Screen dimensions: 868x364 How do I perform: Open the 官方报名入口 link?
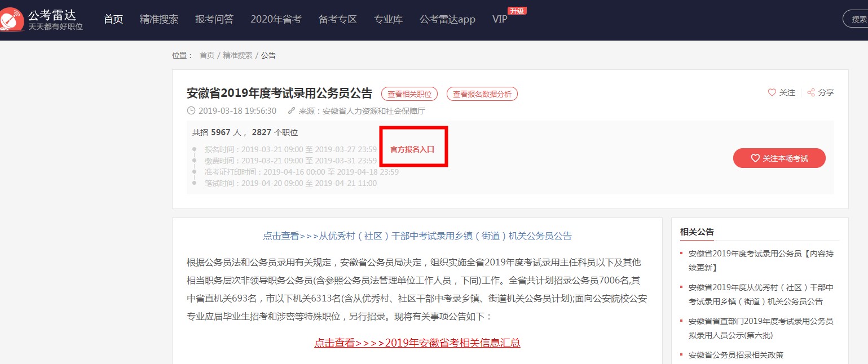coord(412,149)
